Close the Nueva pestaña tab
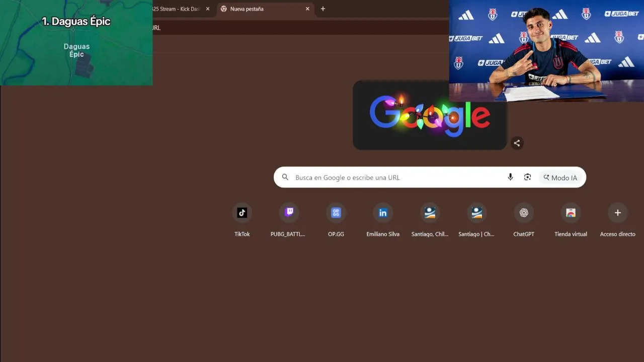 [x=307, y=9]
